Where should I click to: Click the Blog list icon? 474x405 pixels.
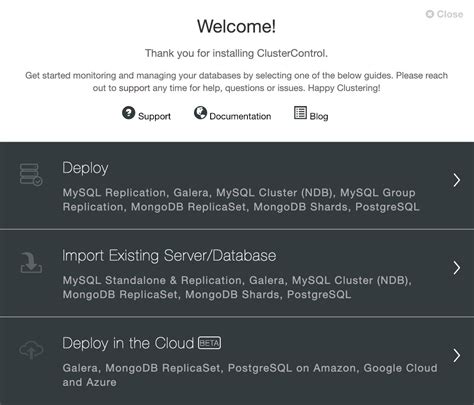tap(300, 113)
